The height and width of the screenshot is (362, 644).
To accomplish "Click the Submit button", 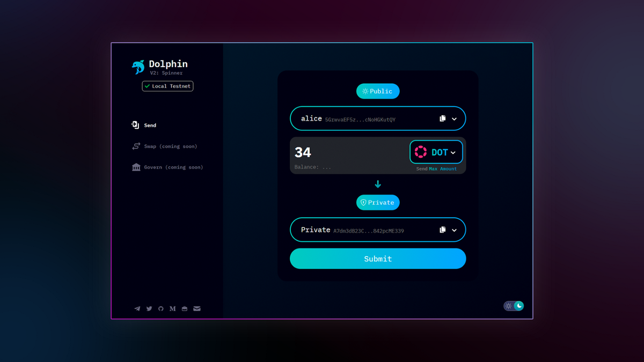I will point(378,258).
